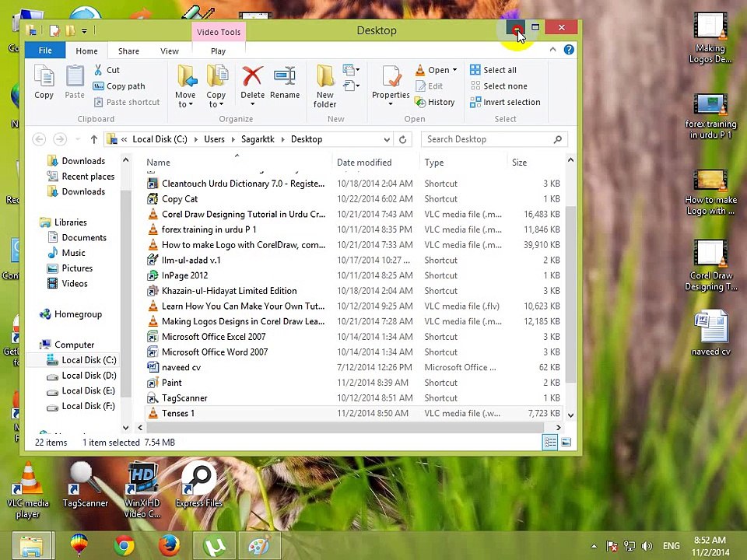Screen dimensions: 747x560
Task: Click the Search Desktop input field
Action: click(x=489, y=139)
